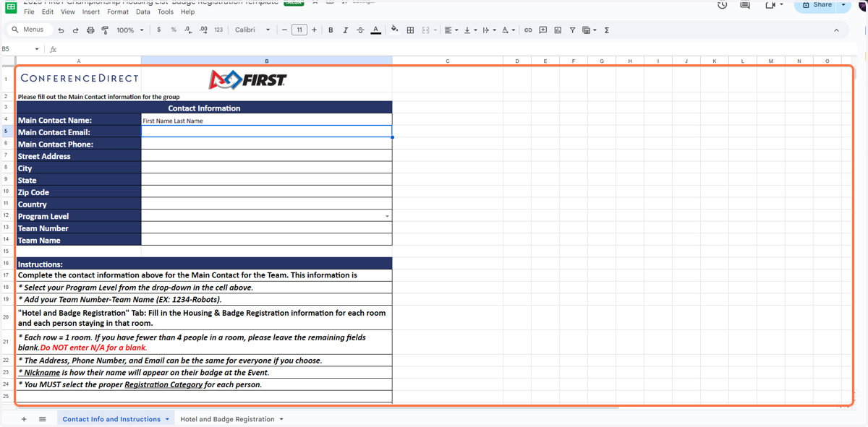868x427 pixels.
Task: Select row 14 header
Action: 6,239
